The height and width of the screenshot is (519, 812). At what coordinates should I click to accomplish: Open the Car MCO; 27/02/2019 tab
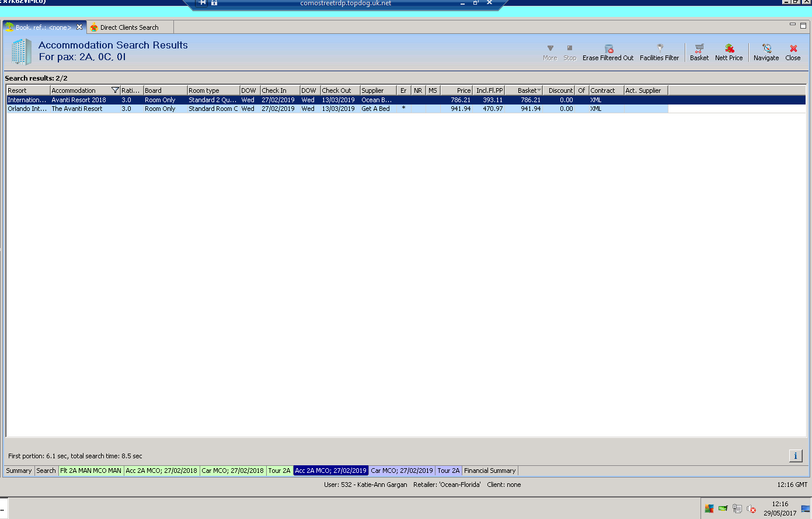pyautogui.click(x=402, y=471)
